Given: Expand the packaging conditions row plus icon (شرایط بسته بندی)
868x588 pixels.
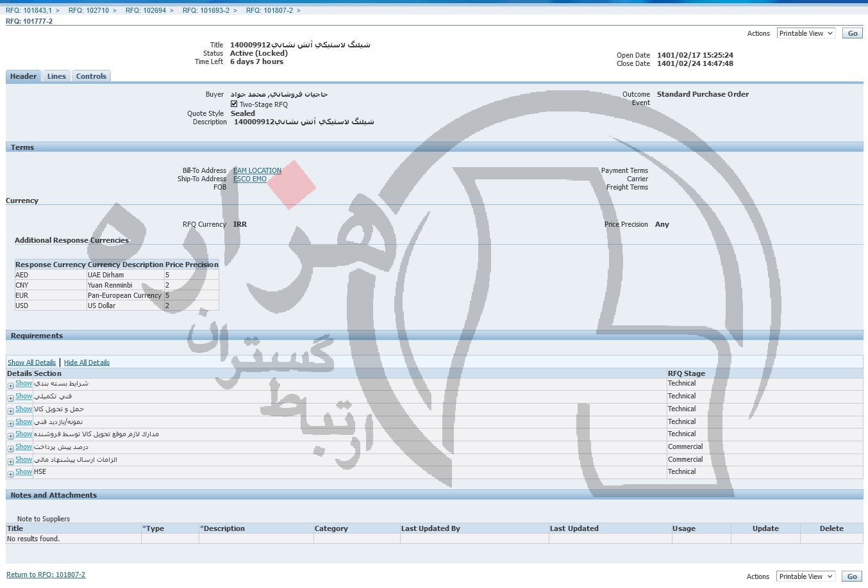Looking at the screenshot, I should pyautogui.click(x=10, y=386).
